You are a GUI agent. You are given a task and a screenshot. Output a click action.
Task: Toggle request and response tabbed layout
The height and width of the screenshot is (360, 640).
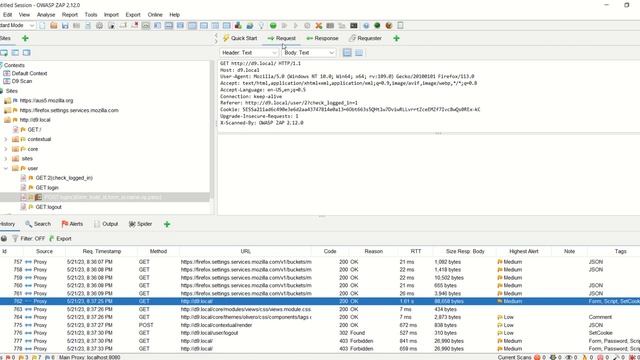tap(192, 25)
